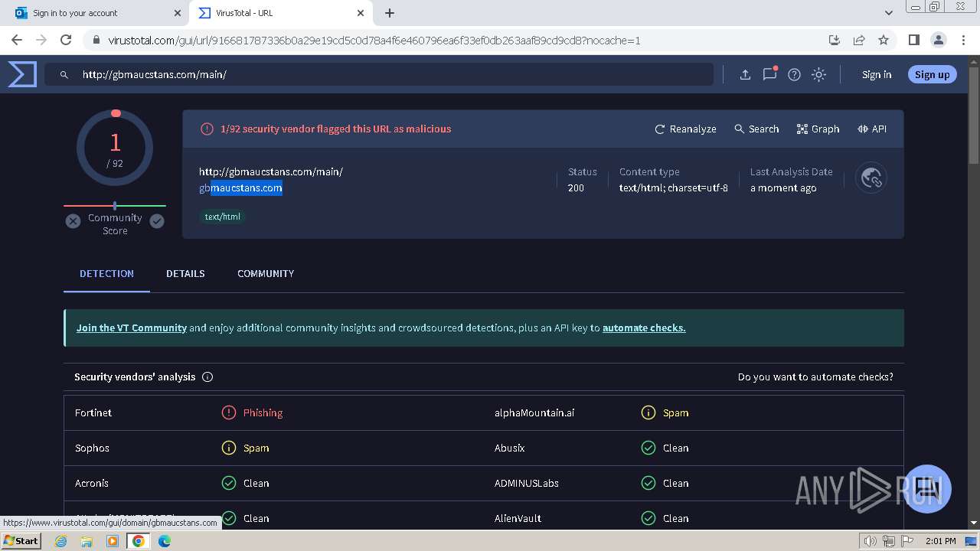The image size is (980, 551).
Task: Bookmark this page with the star icon
Action: click(x=884, y=40)
